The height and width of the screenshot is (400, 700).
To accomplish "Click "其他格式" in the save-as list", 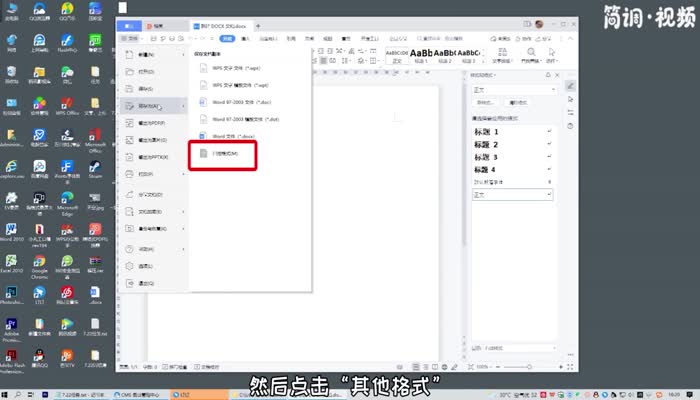I will click(x=225, y=154).
